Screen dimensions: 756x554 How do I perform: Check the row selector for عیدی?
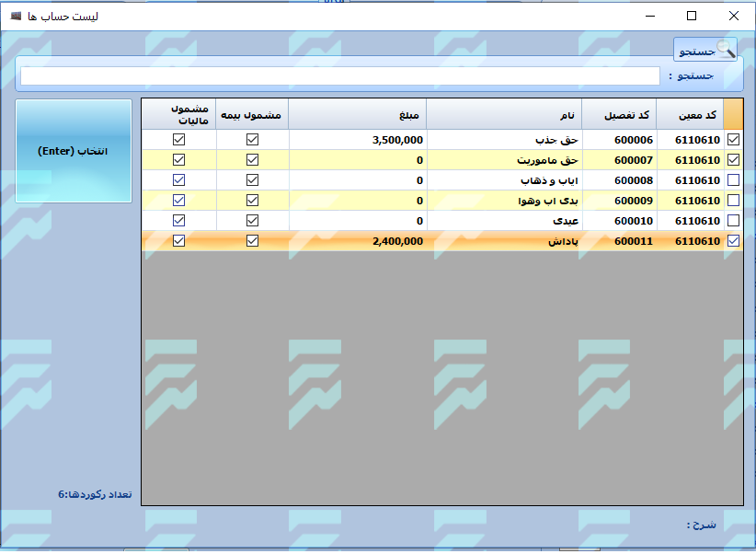pos(733,221)
